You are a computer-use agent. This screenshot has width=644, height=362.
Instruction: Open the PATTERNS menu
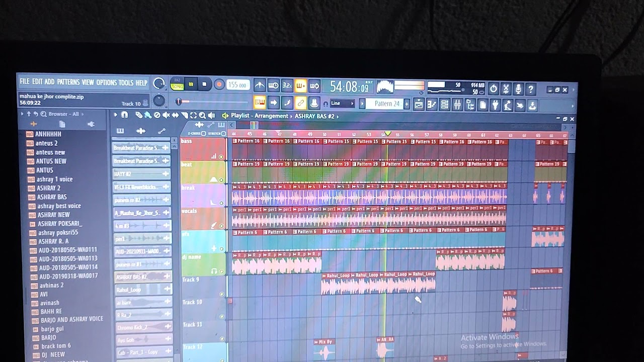[x=68, y=82]
